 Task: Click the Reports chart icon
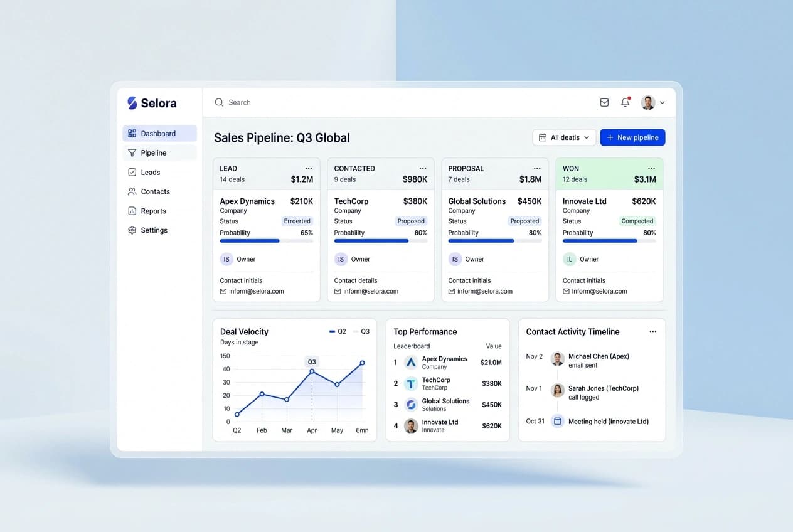(132, 211)
